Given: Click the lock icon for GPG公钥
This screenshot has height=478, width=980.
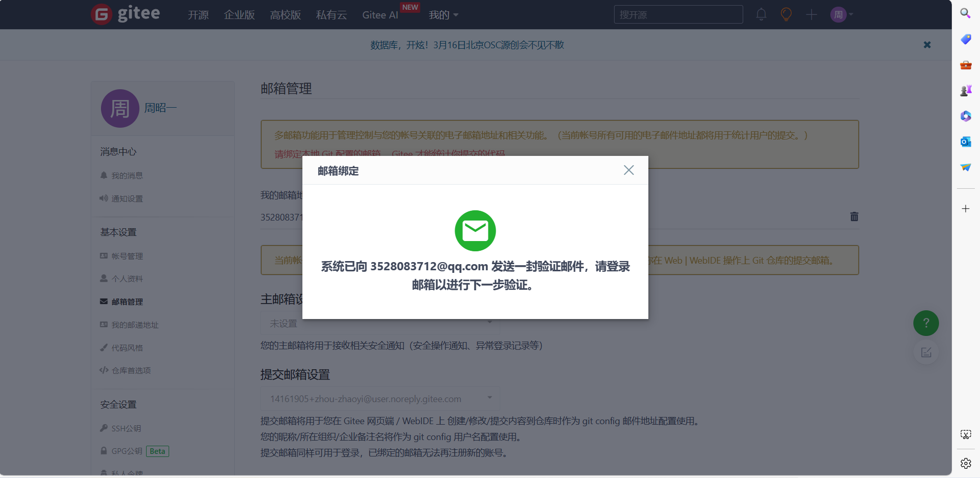Looking at the screenshot, I should [x=105, y=451].
